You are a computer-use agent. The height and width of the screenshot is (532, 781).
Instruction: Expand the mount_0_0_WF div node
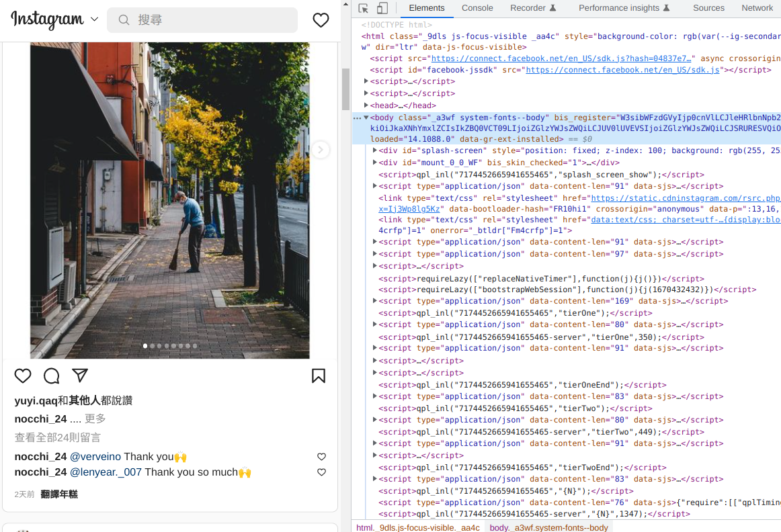pyautogui.click(x=375, y=163)
